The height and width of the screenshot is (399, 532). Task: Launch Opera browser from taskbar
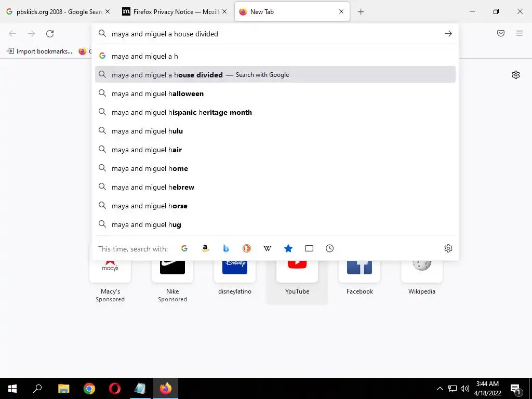tap(115, 389)
